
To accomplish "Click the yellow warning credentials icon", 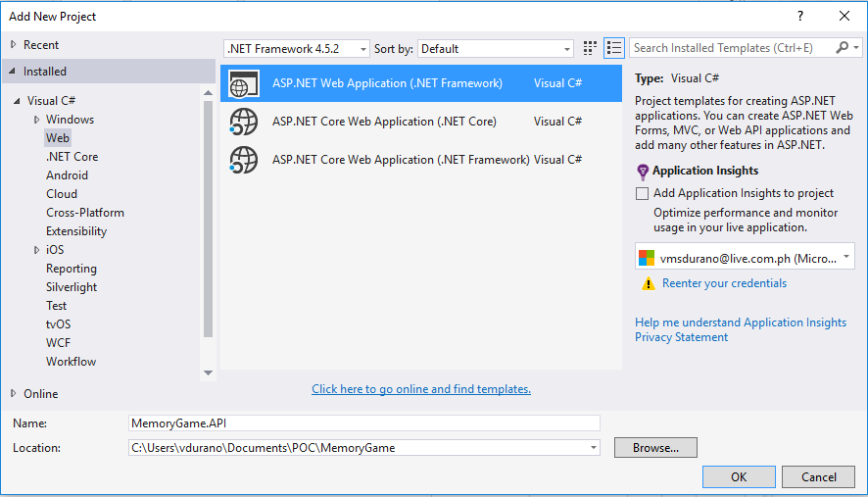I will tap(648, 283).
